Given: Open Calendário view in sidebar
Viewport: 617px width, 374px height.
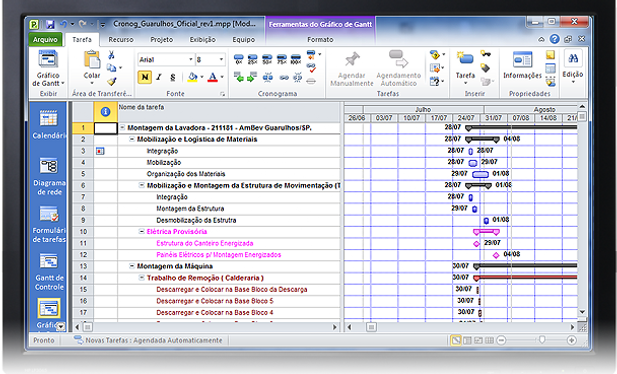Looking at the screenshot, I should [48, 124].
